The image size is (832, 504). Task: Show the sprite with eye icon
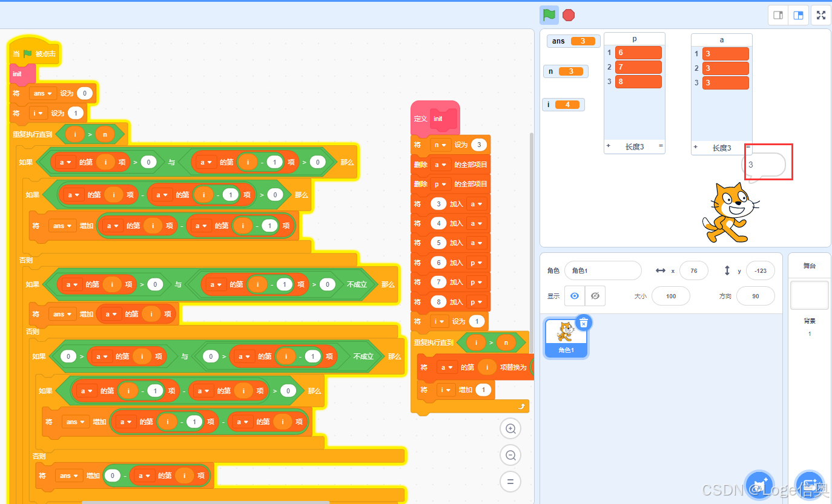pyautogui.click(x=575, y=296)
